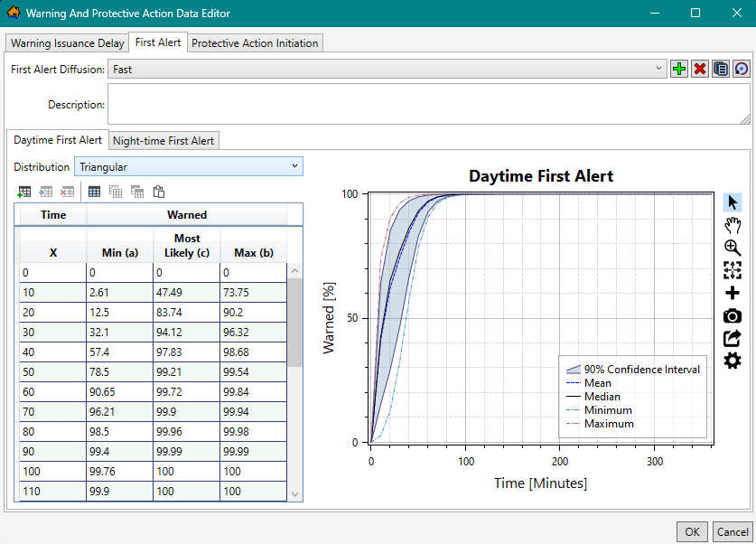The height and width of the screenshot is (544, 756).
Task: Fit the chart to full extents
Action: (733, 270)
